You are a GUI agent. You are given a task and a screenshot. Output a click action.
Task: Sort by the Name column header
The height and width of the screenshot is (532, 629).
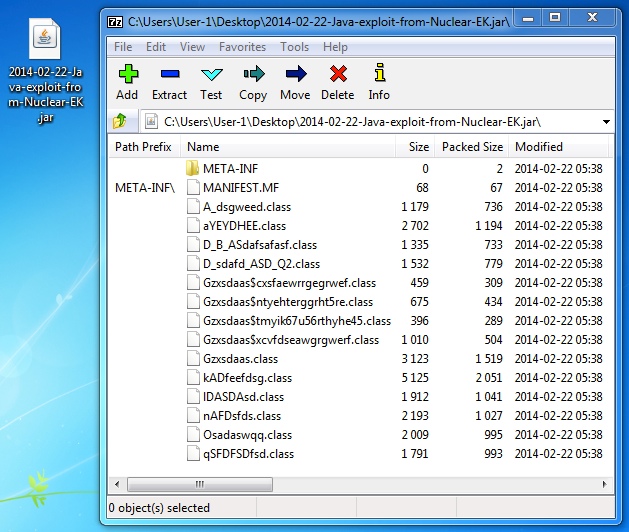coord(210,147)
